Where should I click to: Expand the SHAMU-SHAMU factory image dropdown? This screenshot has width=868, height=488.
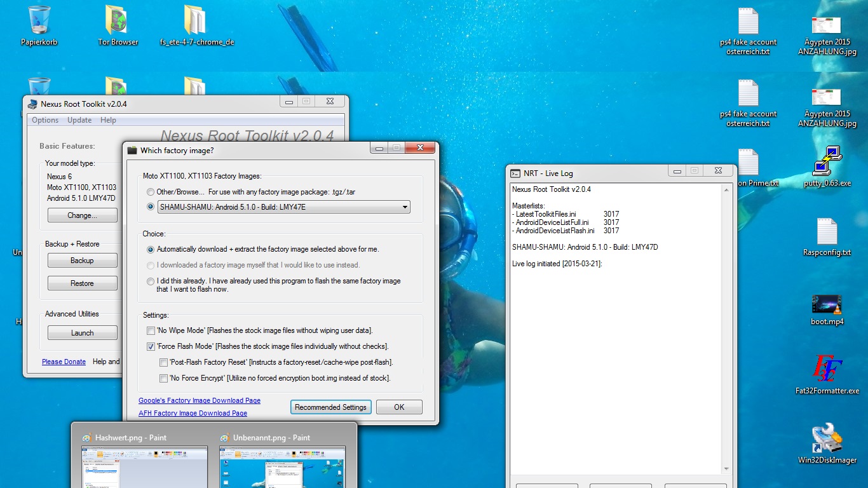click(x=405, y=207)
